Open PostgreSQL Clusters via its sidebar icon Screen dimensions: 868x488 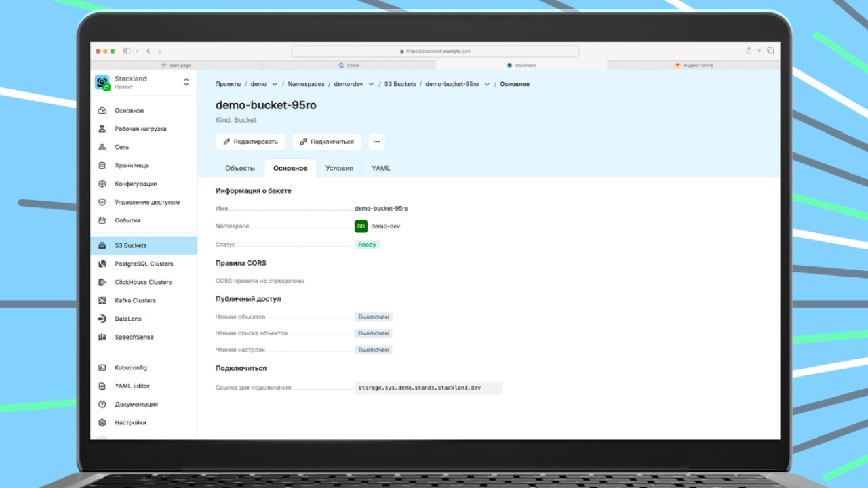pos(102,264)
